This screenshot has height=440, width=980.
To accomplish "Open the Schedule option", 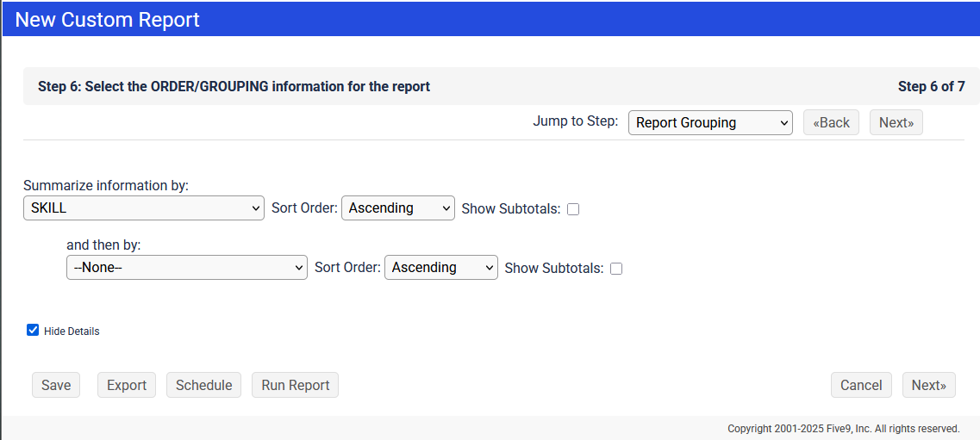I will coord(203,385).
